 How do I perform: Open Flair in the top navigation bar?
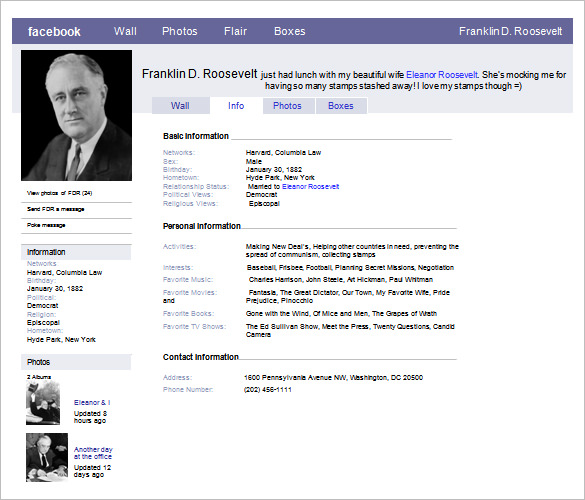235,31
